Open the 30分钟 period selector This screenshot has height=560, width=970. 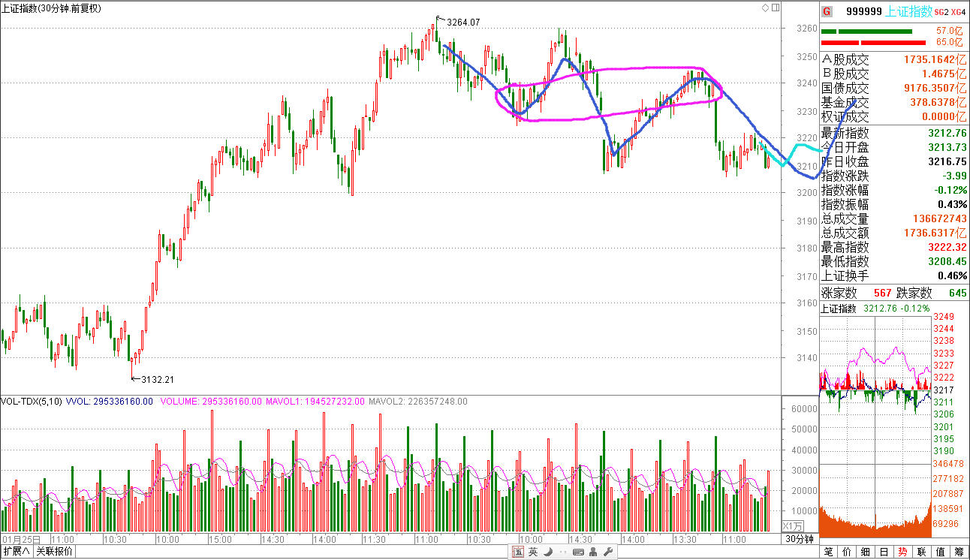click(x=800, y=539)
